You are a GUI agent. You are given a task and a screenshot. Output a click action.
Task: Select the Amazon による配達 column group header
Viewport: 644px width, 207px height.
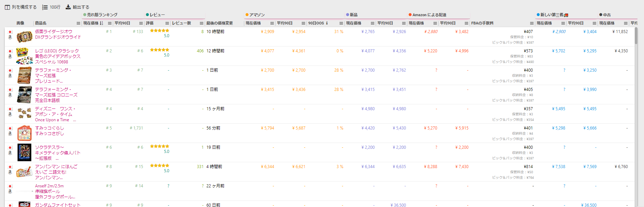coord(429,15)
